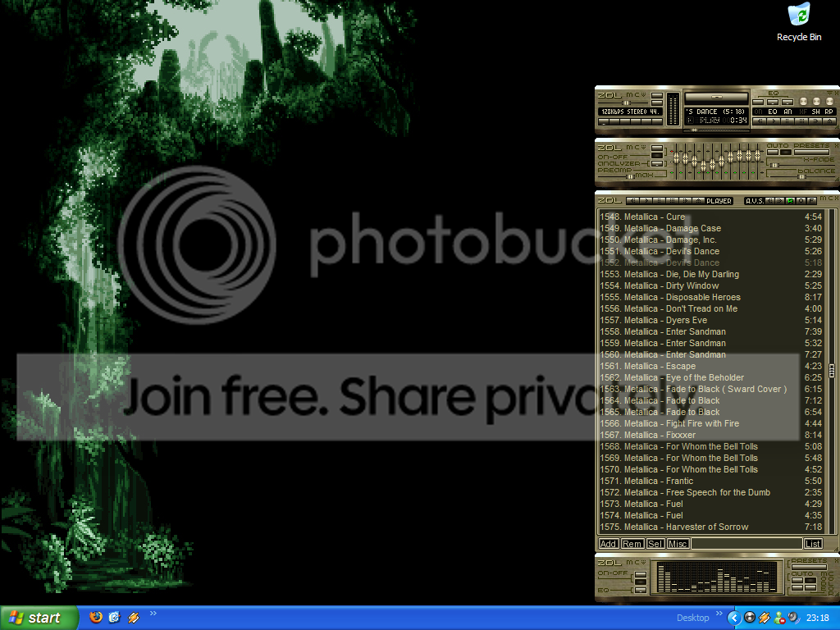Open the Sel menu in playlist
840x630 pixels.
pos(655,544)
